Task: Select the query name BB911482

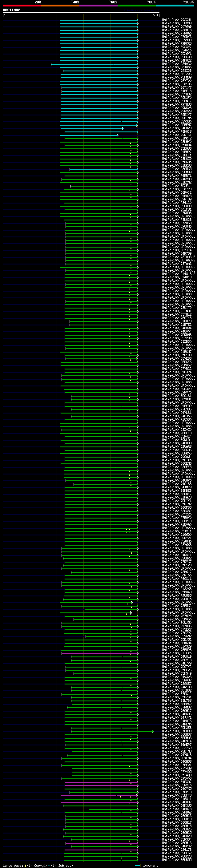Action: (x=11, y=10)
